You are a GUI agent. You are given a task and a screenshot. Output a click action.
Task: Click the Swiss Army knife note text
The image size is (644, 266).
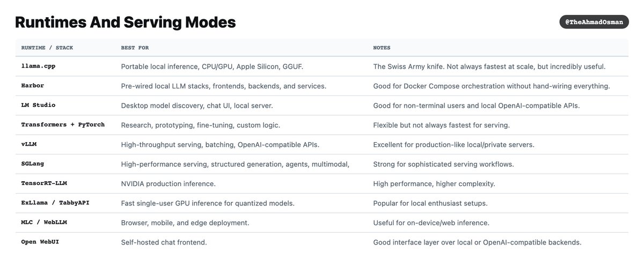(x=489, y=66)
